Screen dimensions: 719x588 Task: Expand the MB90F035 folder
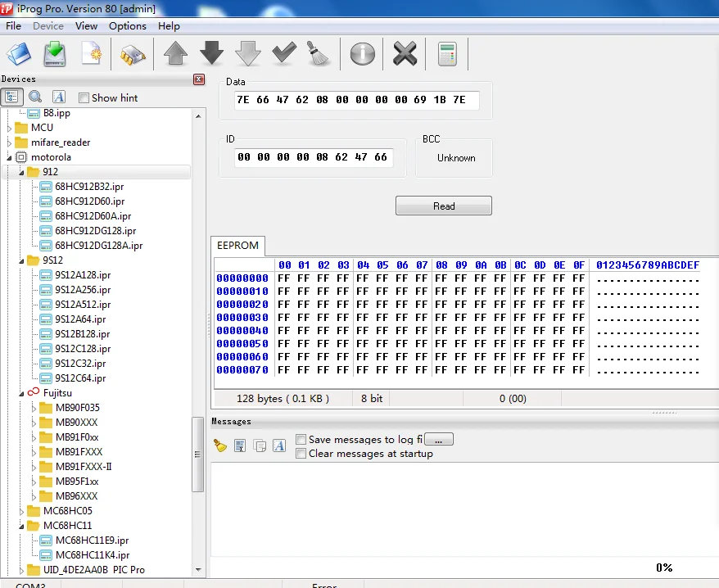34,408
